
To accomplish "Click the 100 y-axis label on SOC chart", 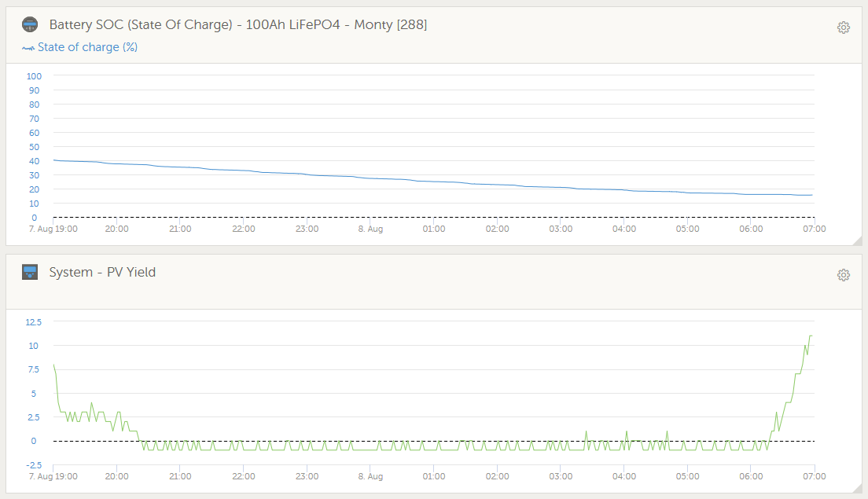I will coord(34,76).
